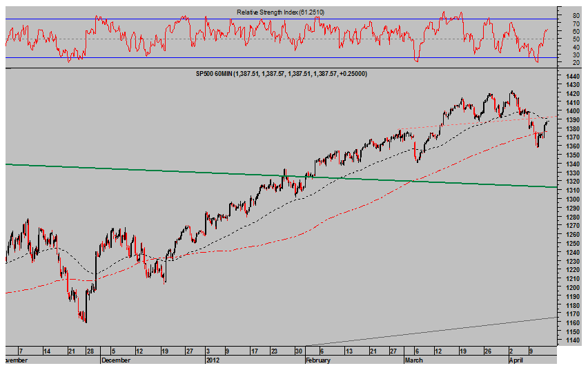
Task: Select the 70 level on RSI axis
Action: 576,23
